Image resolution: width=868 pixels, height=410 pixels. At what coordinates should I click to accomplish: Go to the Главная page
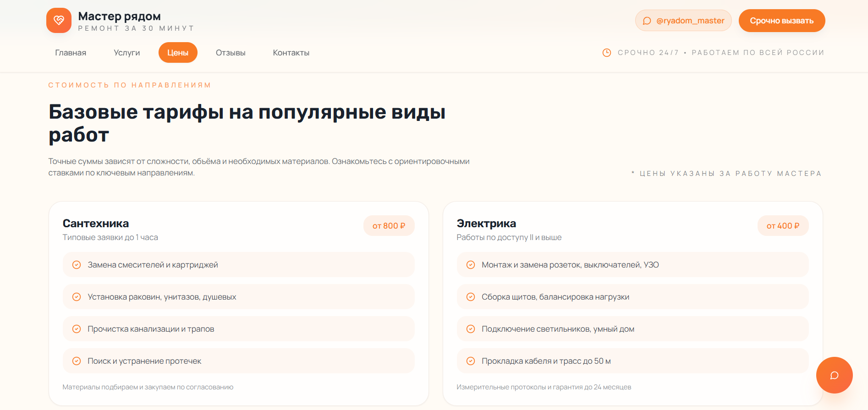pyautogui.click(x=71, y=53)
